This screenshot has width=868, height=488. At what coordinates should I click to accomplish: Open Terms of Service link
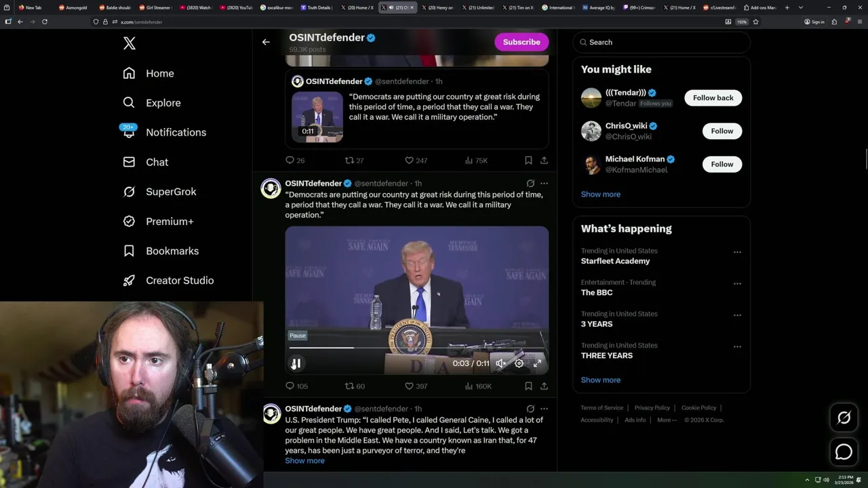(x=601, y=408)
